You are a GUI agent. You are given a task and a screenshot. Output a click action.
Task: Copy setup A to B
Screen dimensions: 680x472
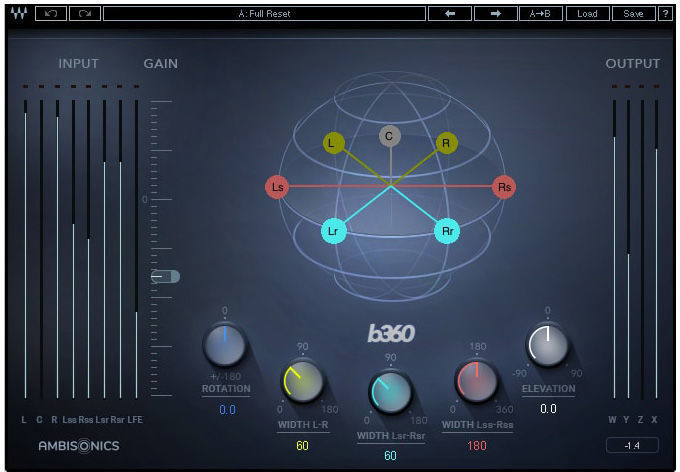click(541, 13)
